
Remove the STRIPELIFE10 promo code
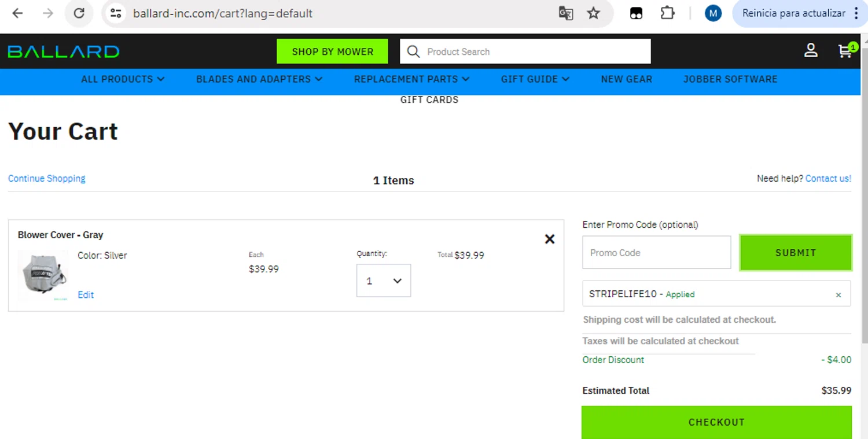[x=838, y=295]
